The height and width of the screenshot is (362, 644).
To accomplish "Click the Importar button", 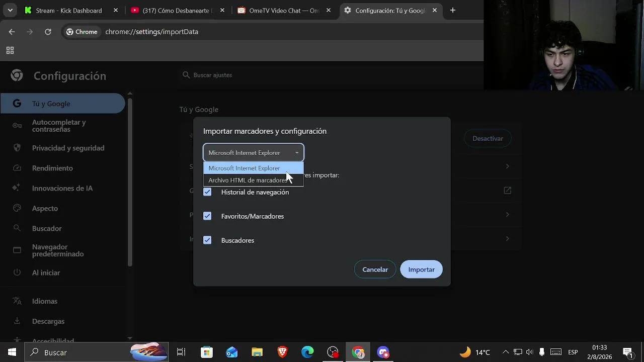I will point(422,269).
